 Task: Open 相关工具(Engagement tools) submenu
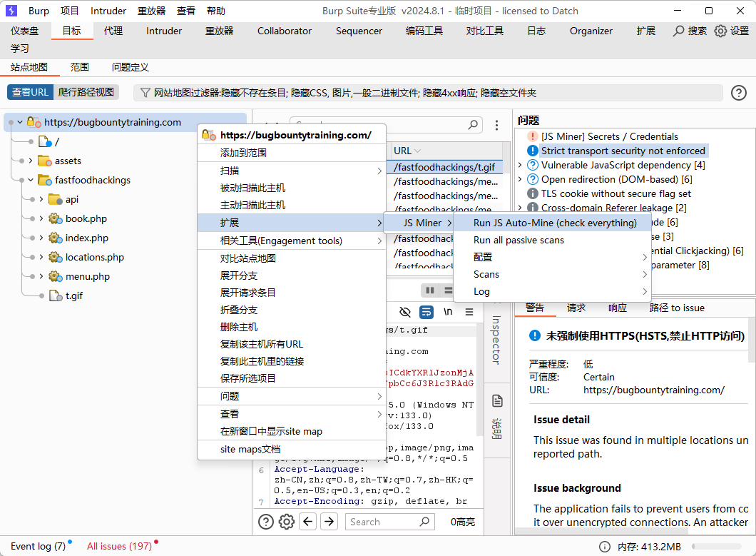[292, 241]
